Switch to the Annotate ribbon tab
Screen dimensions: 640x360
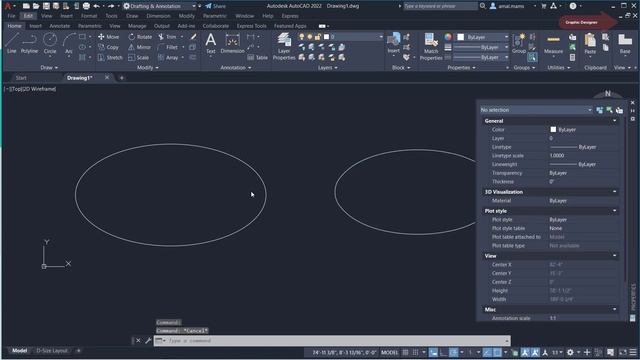(x=60, y=26)
